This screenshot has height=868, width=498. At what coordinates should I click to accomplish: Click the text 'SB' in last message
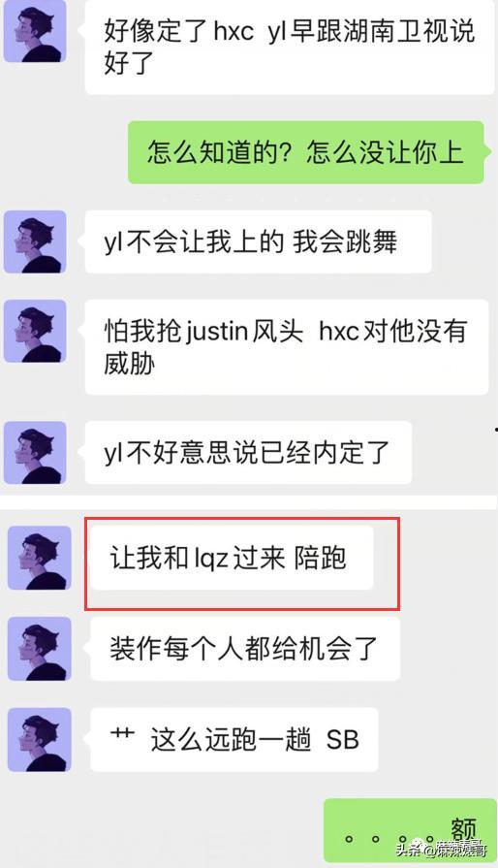coord(342,740)
